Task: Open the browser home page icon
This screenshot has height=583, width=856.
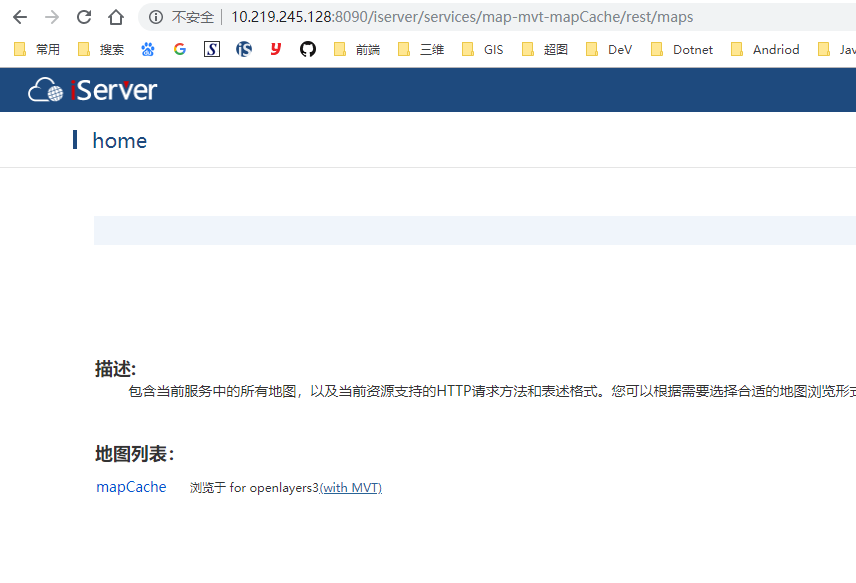Action: click(115, 17)
